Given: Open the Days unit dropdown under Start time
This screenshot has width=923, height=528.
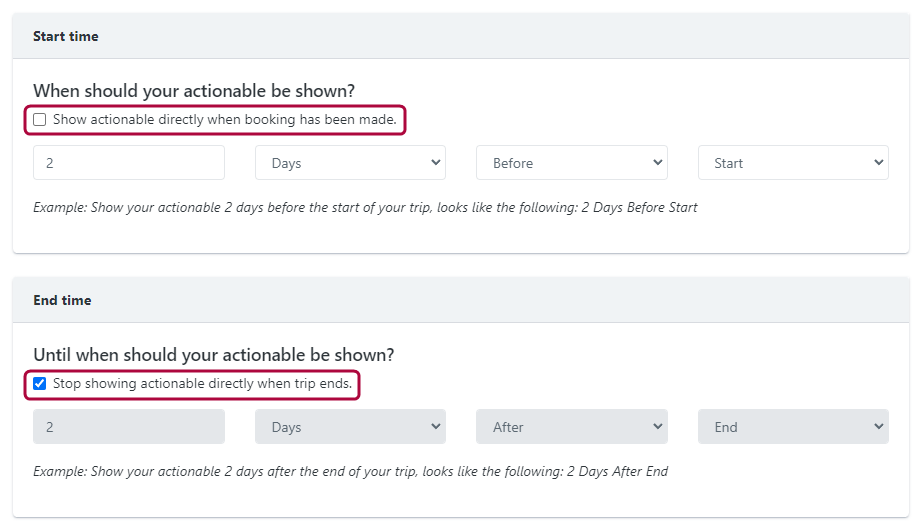Looking at the screenshot, I should click(350, 163).
